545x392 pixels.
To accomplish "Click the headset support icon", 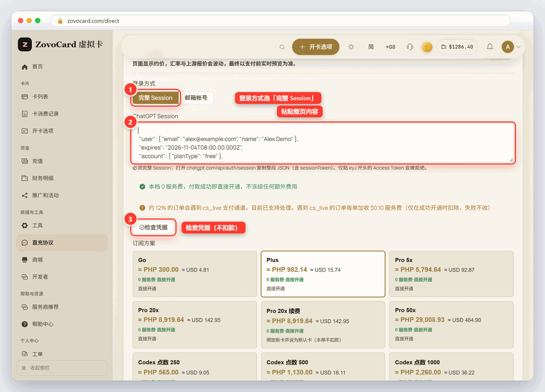I will [x=410, y=47].
